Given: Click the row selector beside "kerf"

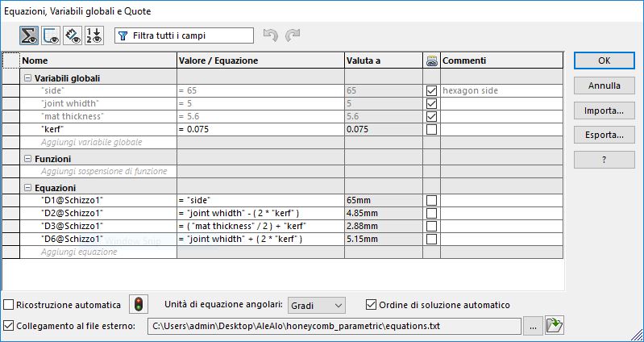Looking at the screenshot, I should point(11,130).
